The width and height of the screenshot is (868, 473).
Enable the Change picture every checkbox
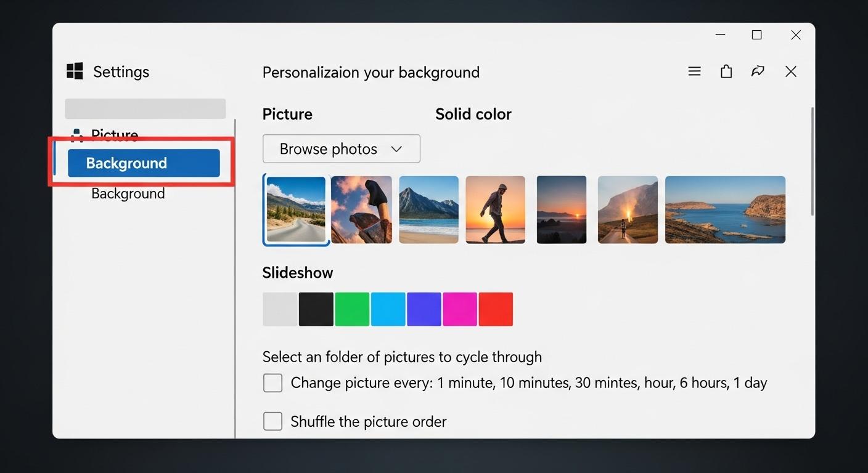(272, 382)
